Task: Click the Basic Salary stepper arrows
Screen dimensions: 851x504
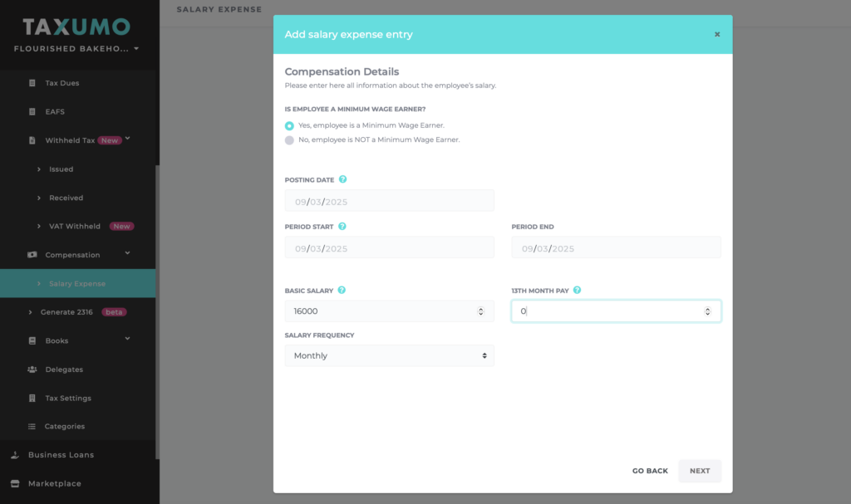Action: 480,311
